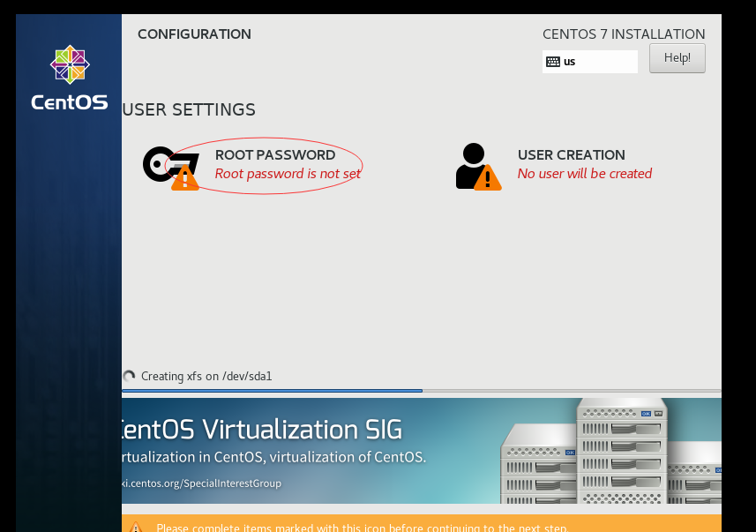Click the CENTOS 7 INSTALLATION title
The image size is (756, 532).
pos(624,34)
